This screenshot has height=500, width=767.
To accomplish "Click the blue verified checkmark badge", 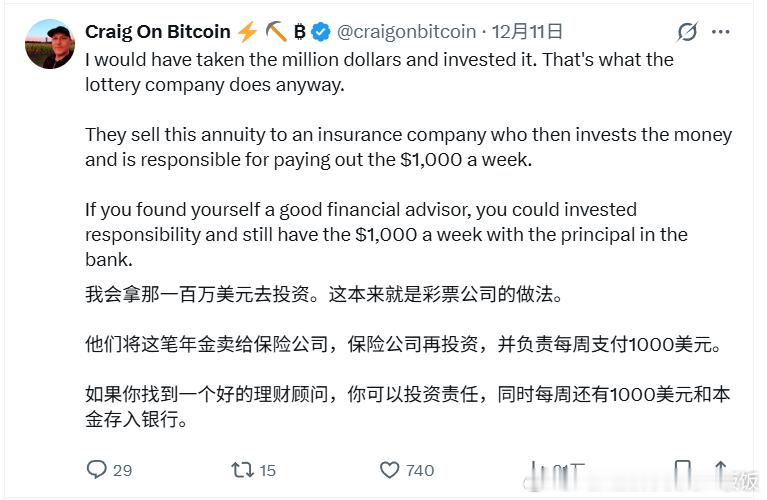I will (x=322, y=32).
